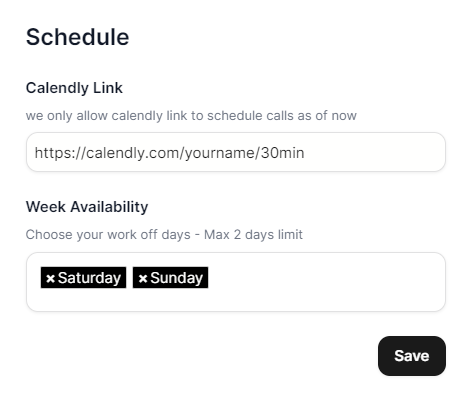Image resolution: width=474 pixels, height=402 pixels.
Task: Focus the Calendly link input field
Action: tap(236, 152)
